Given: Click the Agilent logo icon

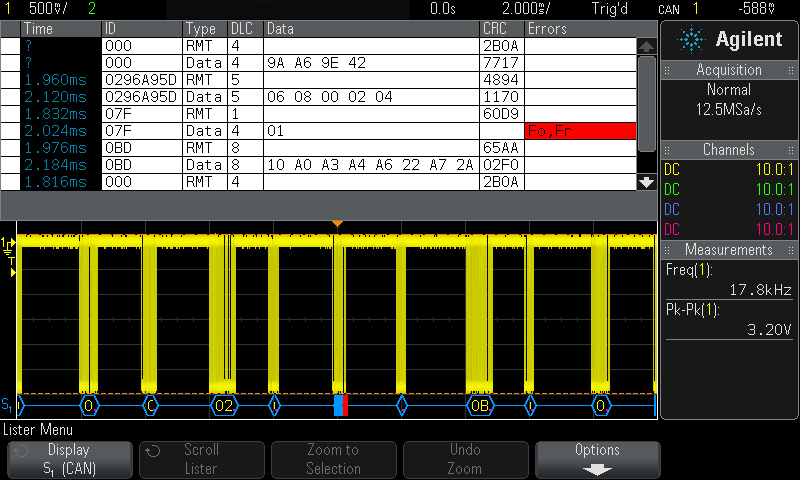Looking at the screenshot, I should (691, 40).
